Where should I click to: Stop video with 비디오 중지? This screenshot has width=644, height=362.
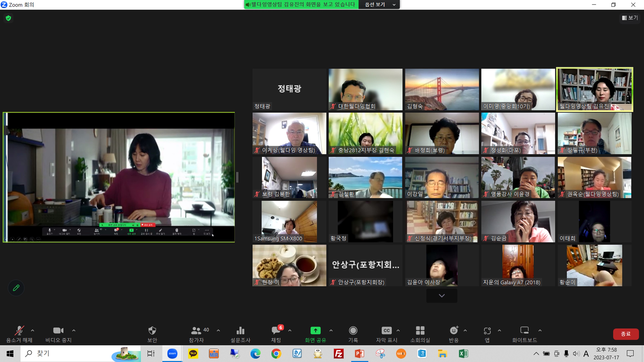point(58,331)
